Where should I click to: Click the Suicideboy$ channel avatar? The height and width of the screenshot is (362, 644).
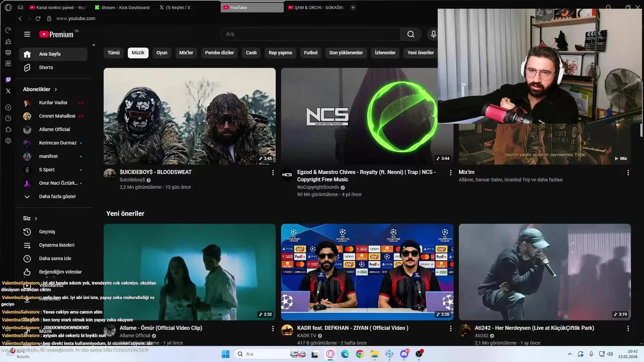coord(110,174)
